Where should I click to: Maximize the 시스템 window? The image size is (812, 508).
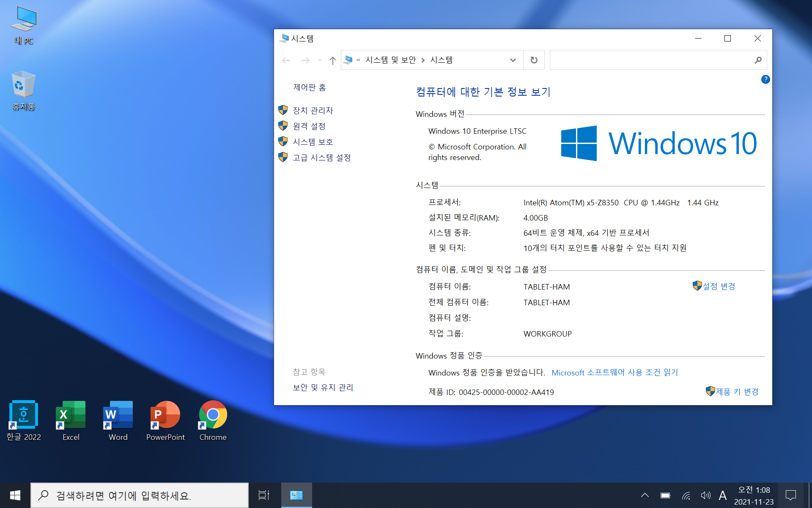(728, 39)
